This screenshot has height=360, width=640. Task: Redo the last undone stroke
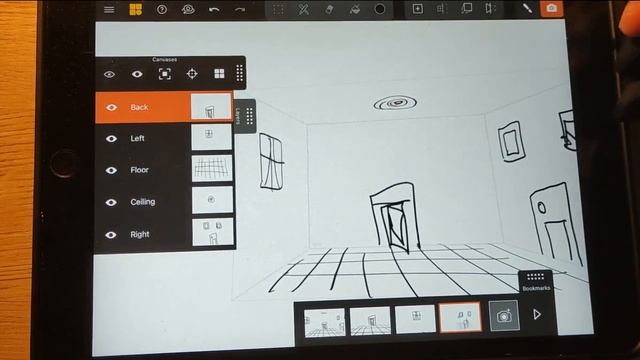point(240,9)
